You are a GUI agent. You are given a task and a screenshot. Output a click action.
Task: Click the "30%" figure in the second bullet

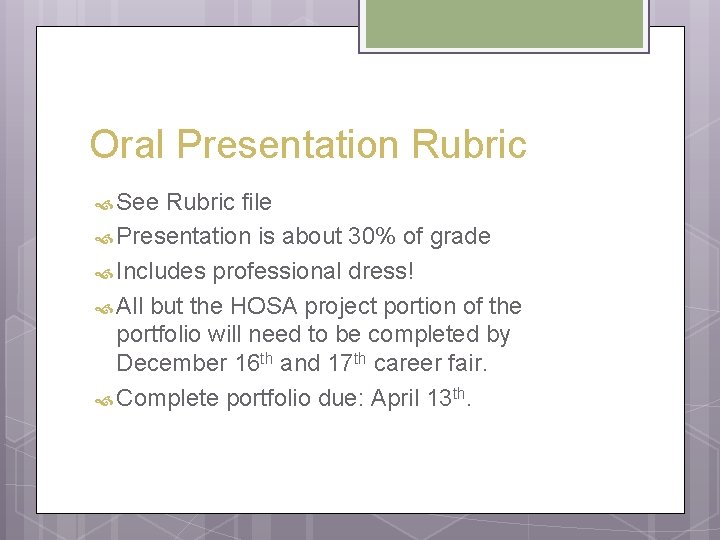coord(370,236)
